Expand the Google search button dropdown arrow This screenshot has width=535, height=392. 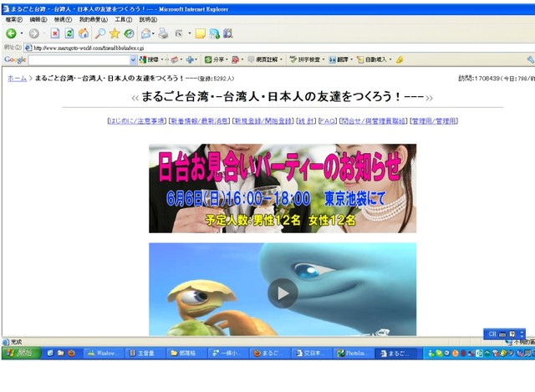point(162,59)
